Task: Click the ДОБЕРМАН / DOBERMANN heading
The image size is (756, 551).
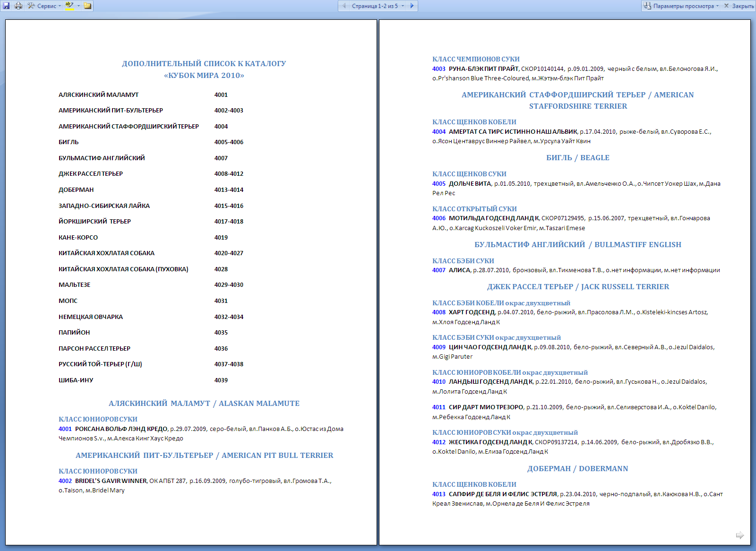Action: point(577,469)
